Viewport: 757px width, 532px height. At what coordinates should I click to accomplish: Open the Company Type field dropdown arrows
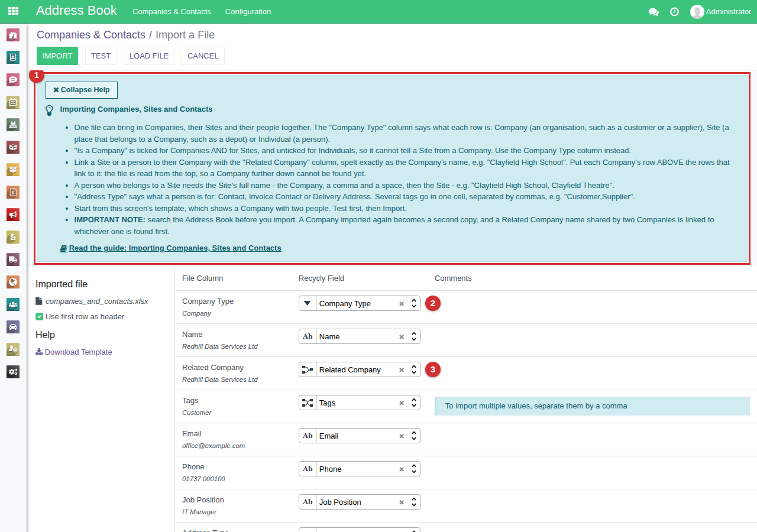(414, 303)
